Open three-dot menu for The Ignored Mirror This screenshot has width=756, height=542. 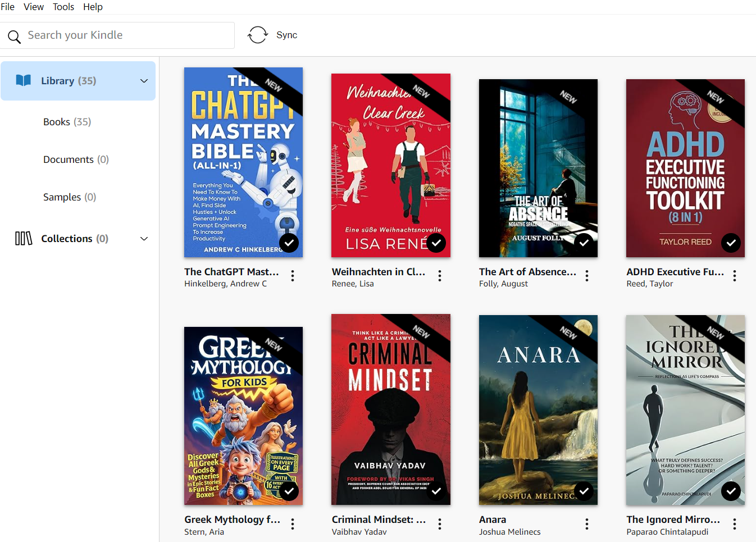click(734, 524)
